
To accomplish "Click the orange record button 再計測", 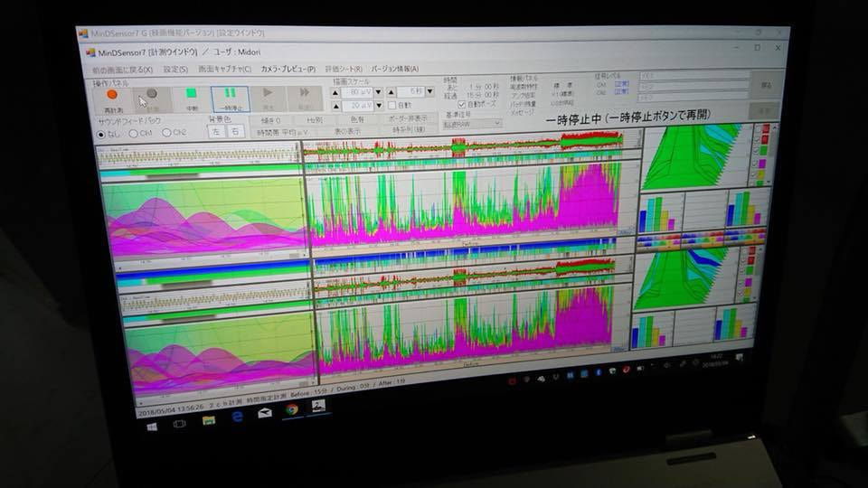I will tap(112, 97).
